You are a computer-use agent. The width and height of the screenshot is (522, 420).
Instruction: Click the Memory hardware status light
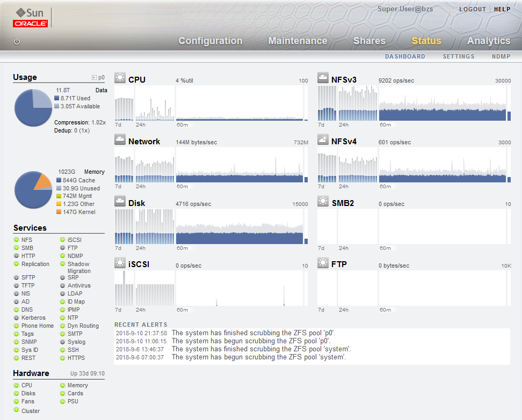(x=62, y=386)
